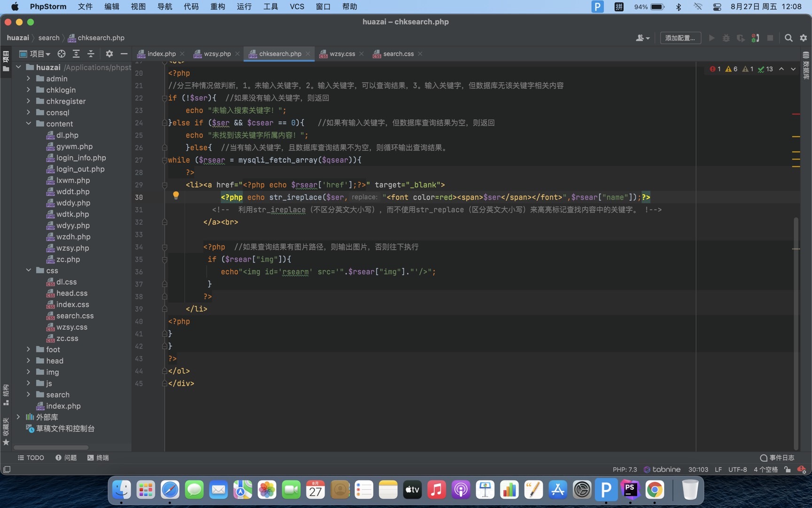Viewport: 812px width, 508px height.
Task: Click the search breadcrumb in navigation bar
Action: (x=49, y=38)
